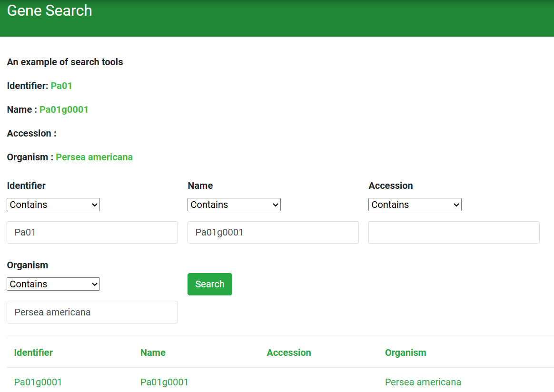The height and width of the screenshot is (392, 554).
Task: Click the example Name value Pa01g0001
Action: 64,109
